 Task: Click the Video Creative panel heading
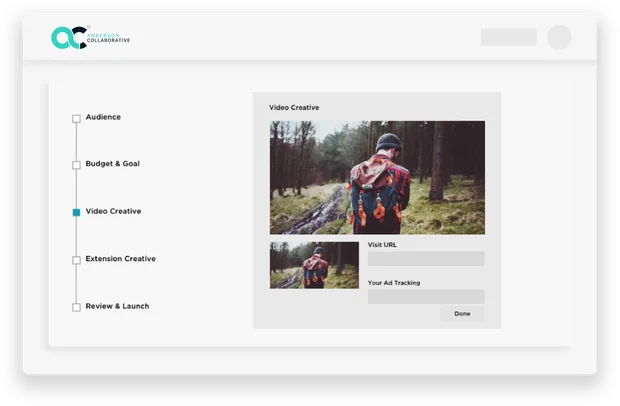(x=294, y=108)
